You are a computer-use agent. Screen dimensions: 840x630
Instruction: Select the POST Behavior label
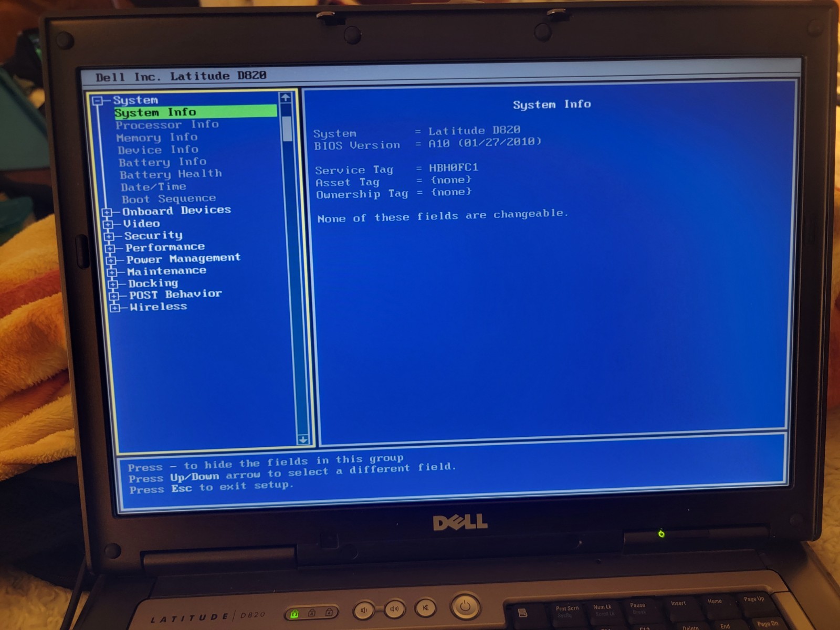click(175, 295)
